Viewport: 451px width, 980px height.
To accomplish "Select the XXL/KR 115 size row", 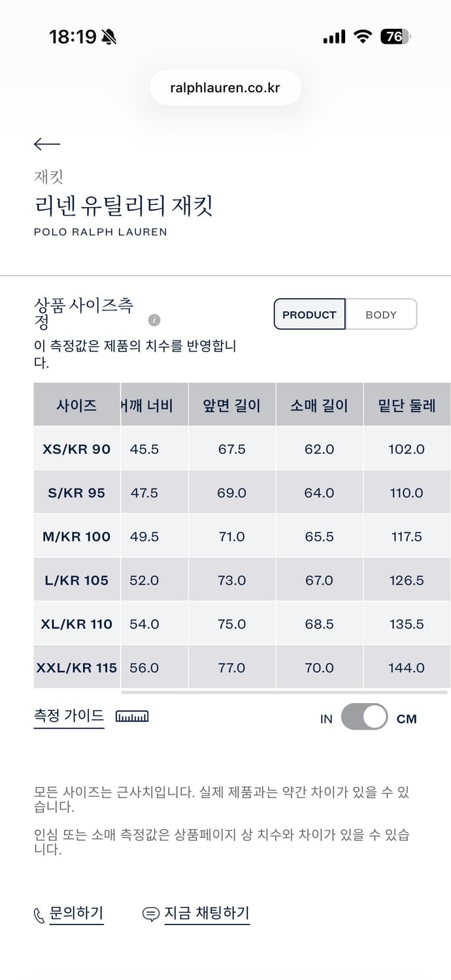I will pyautogui.click(x=76, y=667).
